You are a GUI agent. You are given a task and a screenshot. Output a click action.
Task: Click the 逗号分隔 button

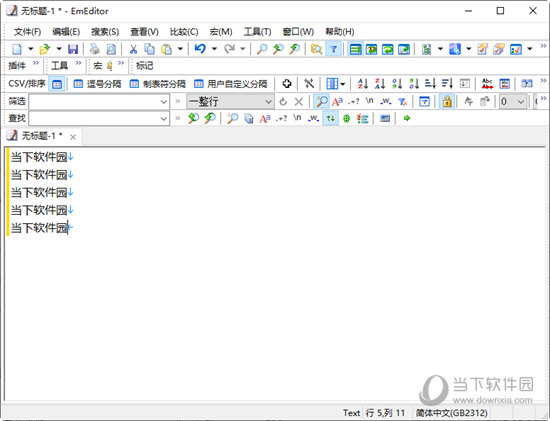[97, 84]
